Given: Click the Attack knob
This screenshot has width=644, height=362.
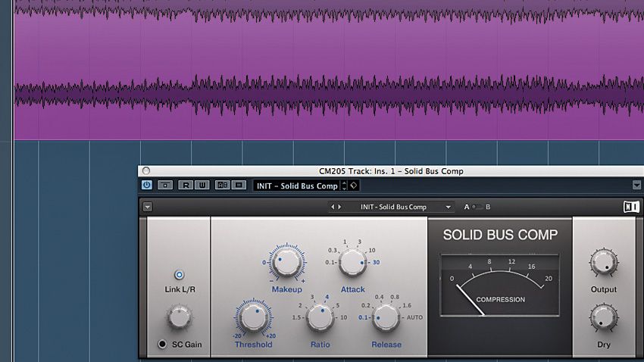Looking at the screenshot, I should 352,263.
